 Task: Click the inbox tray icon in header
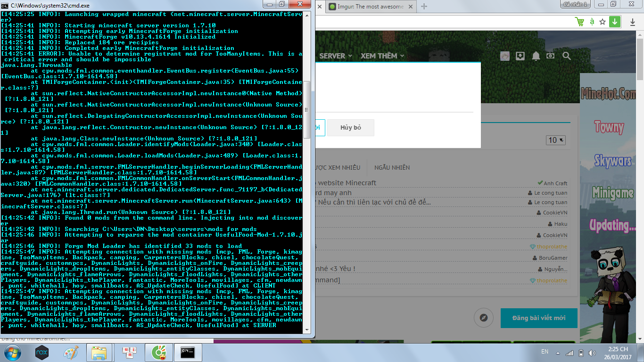520,56
